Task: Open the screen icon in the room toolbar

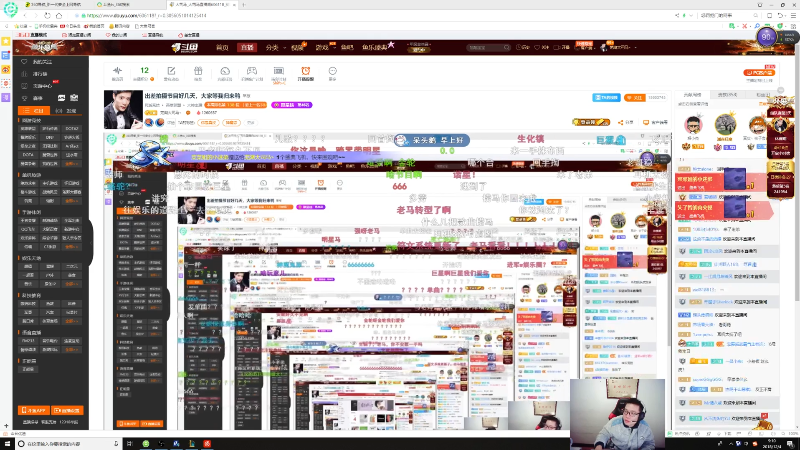Action: click(279, 73)
